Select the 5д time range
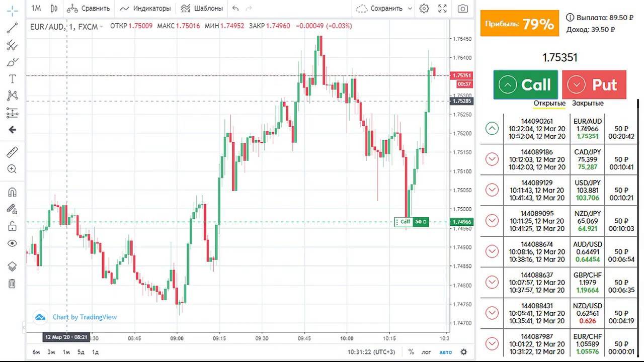 [81, 352]
